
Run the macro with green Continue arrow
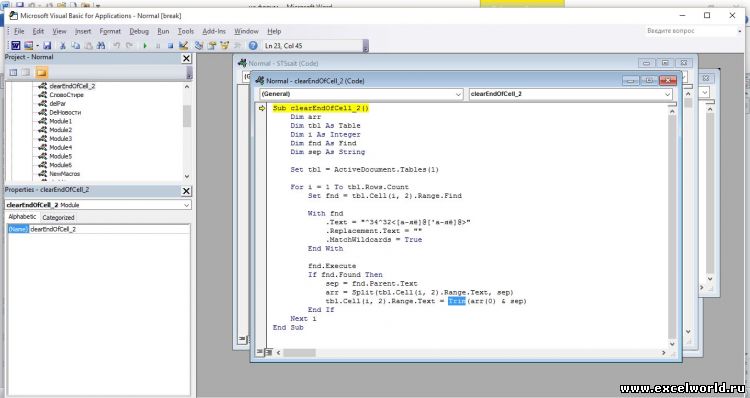145,45
